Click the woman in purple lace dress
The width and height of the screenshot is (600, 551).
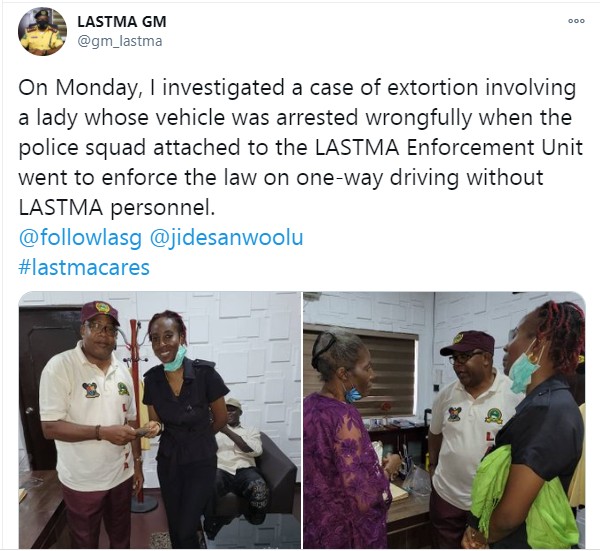pyautogui.click(x=344, y=440)
